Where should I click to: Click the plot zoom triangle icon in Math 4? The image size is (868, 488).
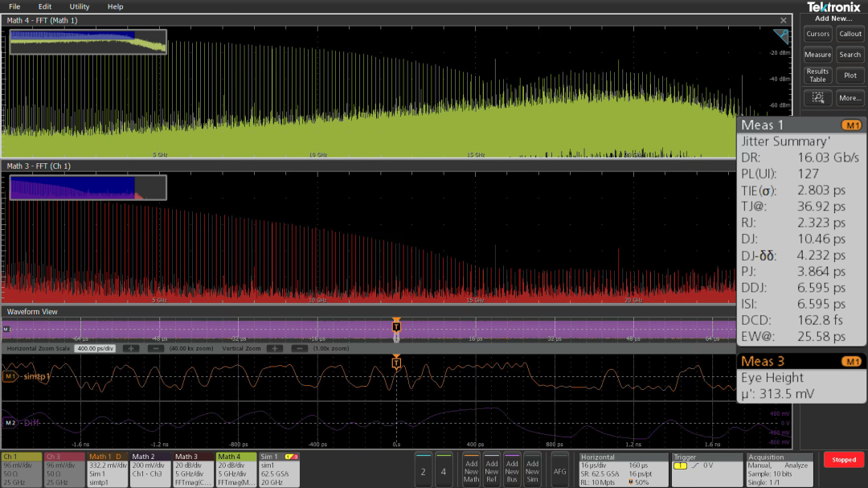coord(780,36)
